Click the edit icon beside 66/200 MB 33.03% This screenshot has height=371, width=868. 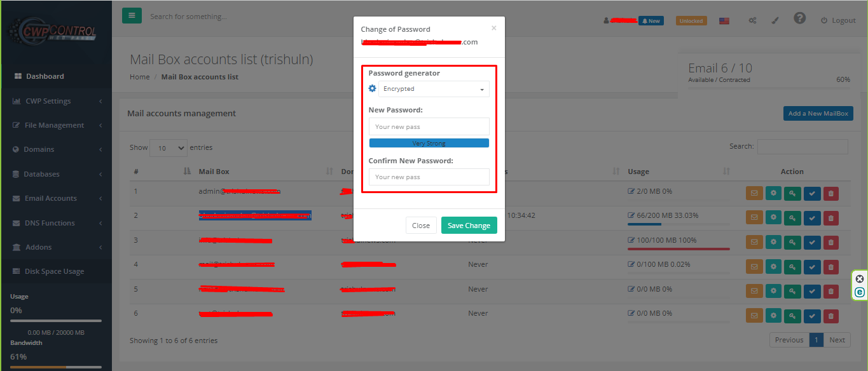click(x=631, y=215)
